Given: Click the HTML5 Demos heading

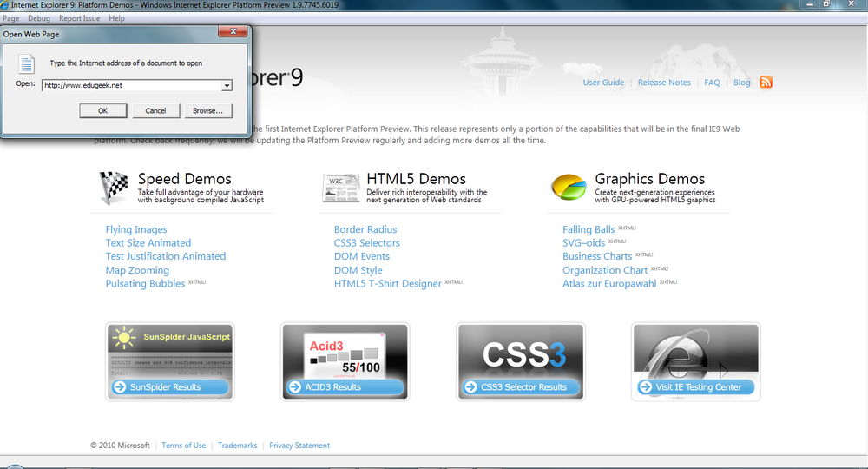Looking at the screenshot, I should click(x=417, y=179).
